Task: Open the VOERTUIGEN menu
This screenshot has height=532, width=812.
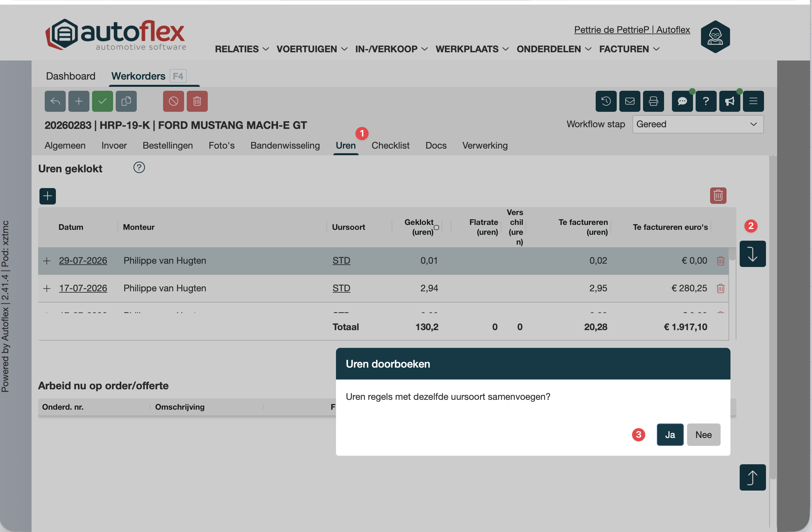Action: click(x=312, y=49)
